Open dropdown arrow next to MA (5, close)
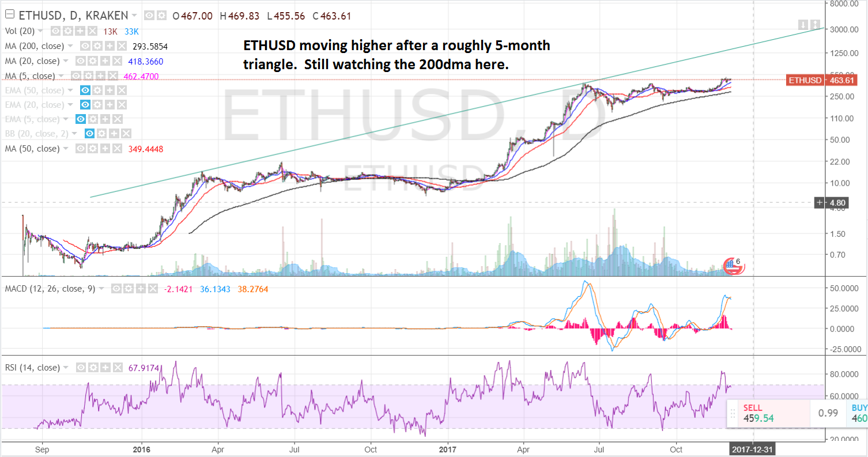868x457 pixels. (62, 76)
